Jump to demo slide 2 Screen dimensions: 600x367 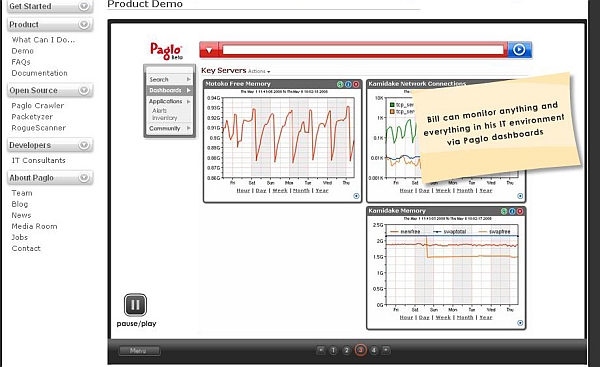pos(346,350)
